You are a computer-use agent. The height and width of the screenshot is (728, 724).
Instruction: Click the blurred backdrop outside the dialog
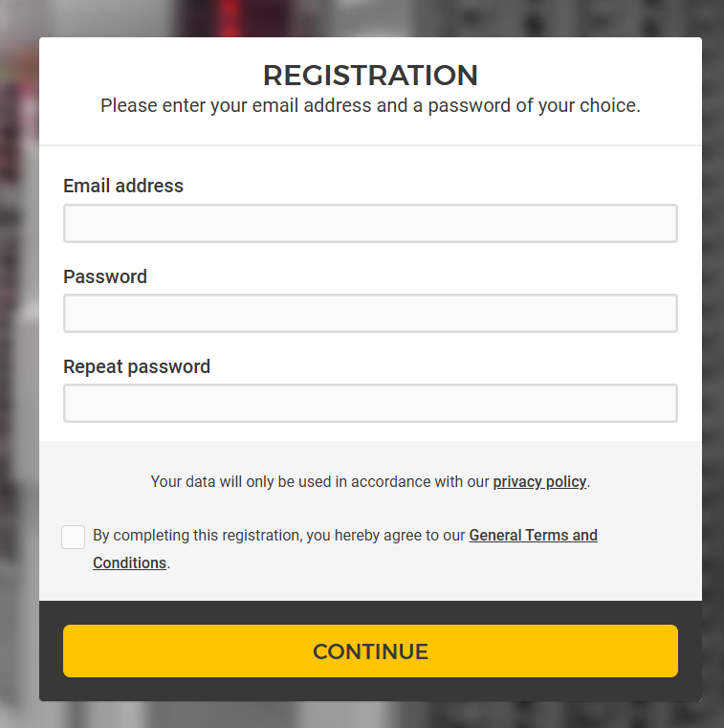pos(19,383)
